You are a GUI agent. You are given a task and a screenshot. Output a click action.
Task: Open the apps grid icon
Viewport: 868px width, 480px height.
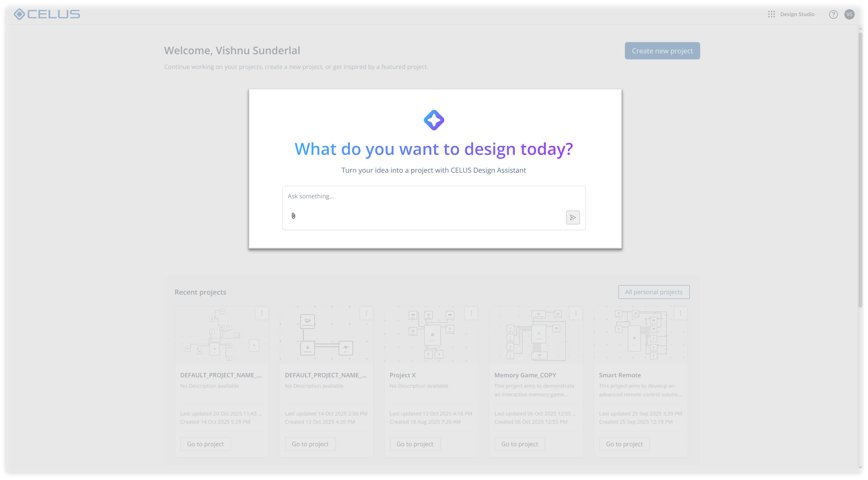point(771,14)
